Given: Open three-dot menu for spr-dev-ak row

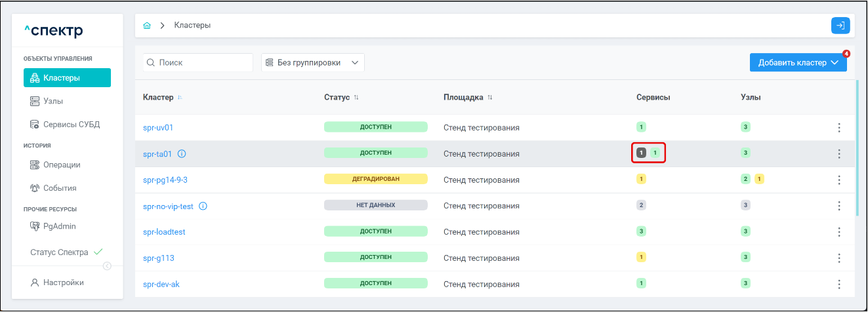Looking at the screenshot, I should coord(838,284).
